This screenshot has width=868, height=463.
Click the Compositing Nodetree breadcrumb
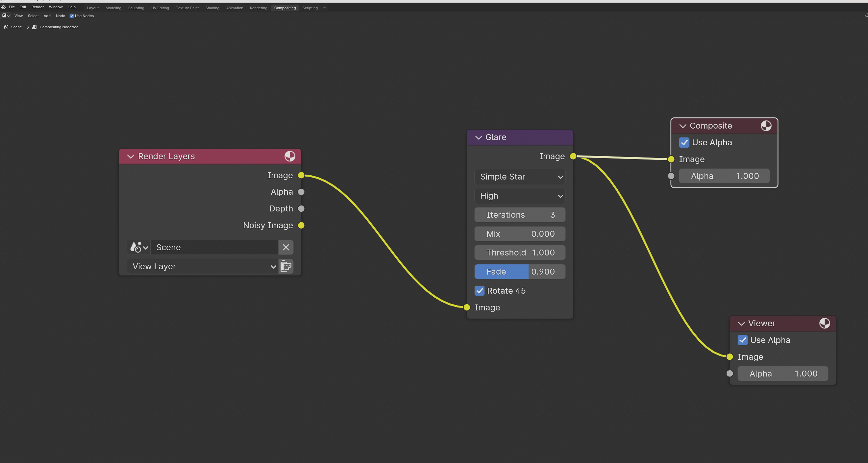(59, 27)
